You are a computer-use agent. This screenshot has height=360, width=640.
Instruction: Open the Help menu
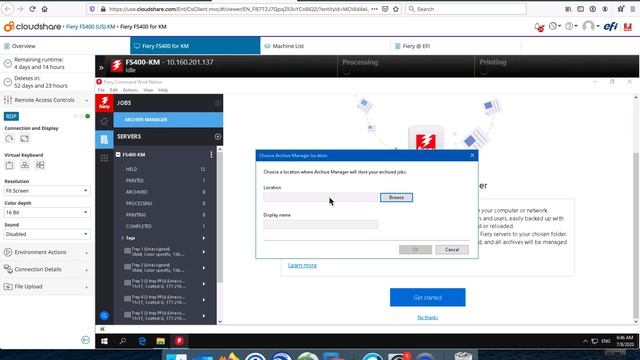(163, 90)
